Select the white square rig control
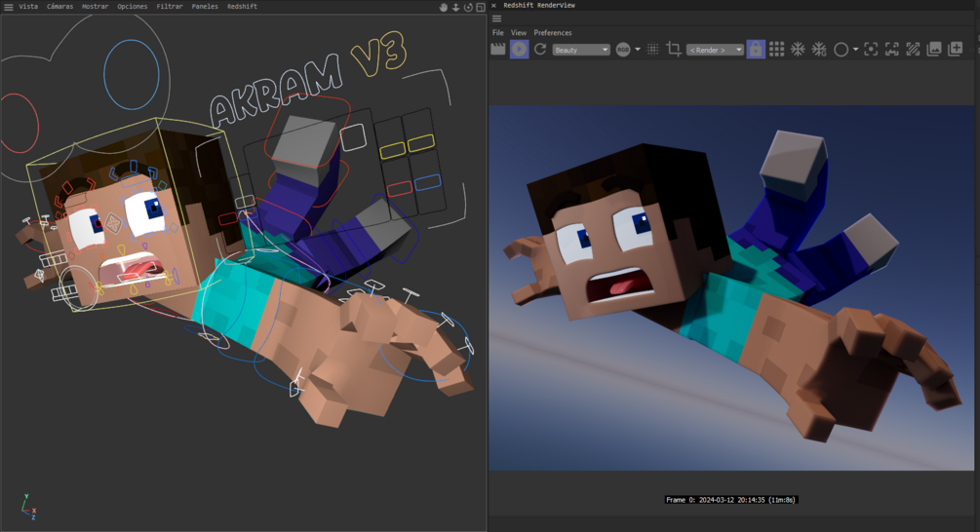This screenshot has width=980, height=532. 353,137
